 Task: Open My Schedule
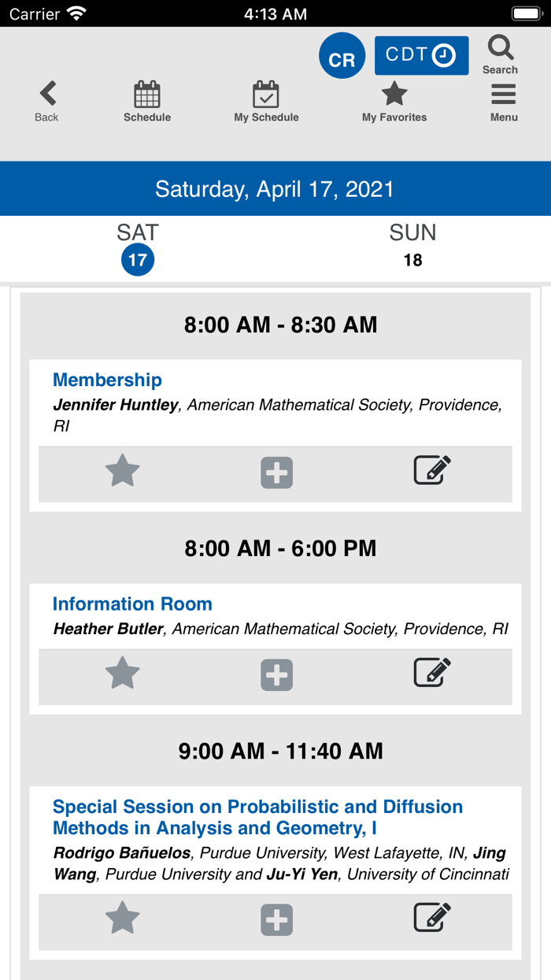click(x=266, y=96)
